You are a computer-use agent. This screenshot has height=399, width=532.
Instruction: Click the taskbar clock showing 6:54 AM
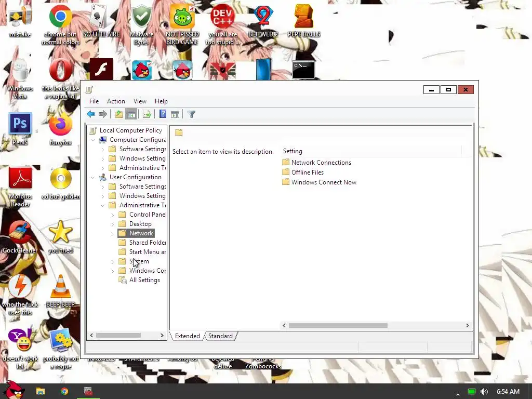coord(508,392)
